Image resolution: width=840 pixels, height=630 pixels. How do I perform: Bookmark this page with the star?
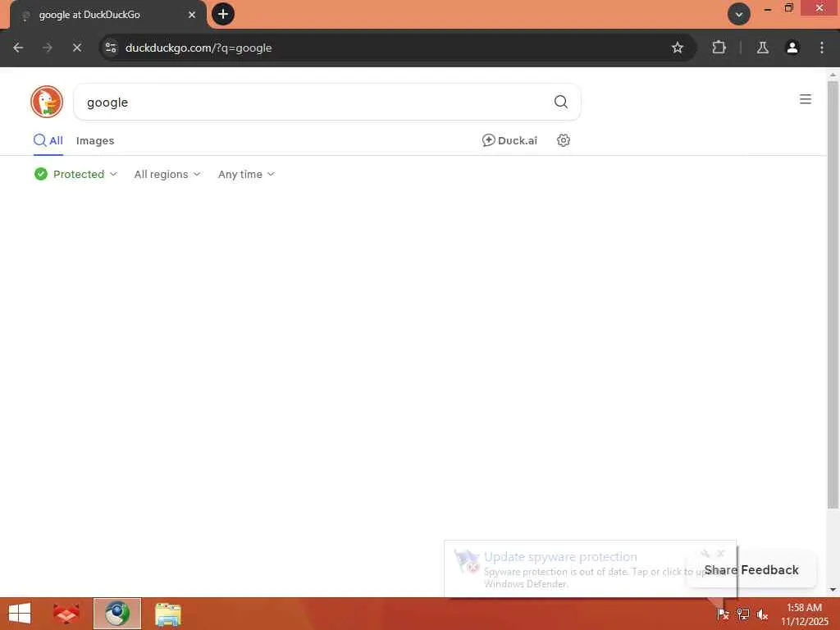pos(677,48)
